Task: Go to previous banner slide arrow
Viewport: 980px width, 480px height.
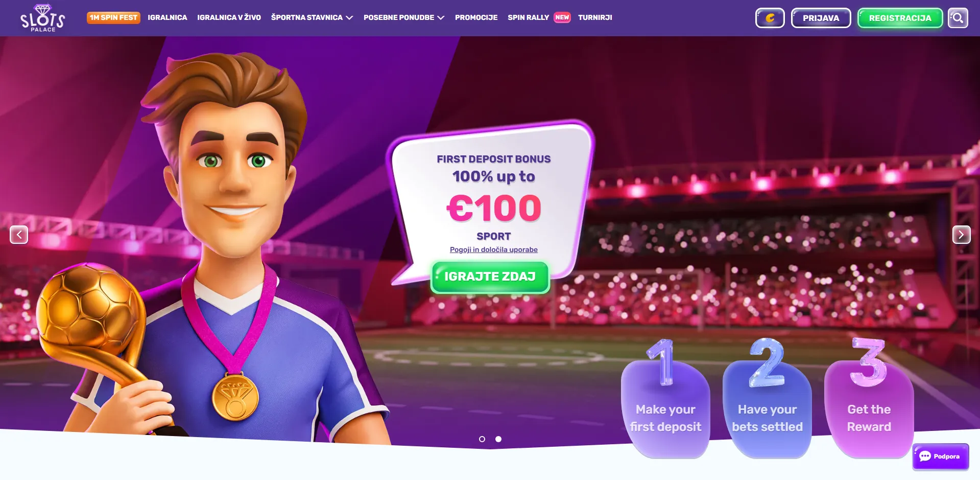Action: point(19,235)
